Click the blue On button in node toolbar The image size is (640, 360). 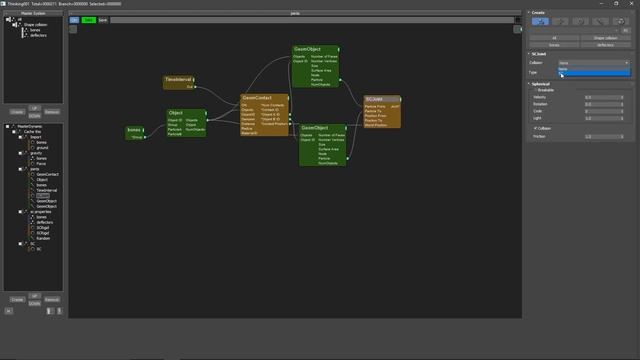pyautogui.click(x=74, y=20)
